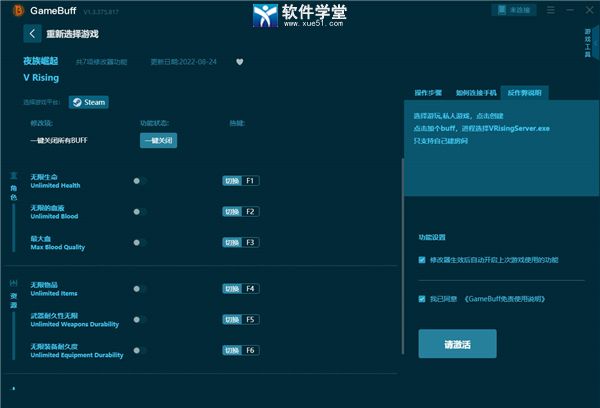Toggle Unlimited Items switch

140,289
